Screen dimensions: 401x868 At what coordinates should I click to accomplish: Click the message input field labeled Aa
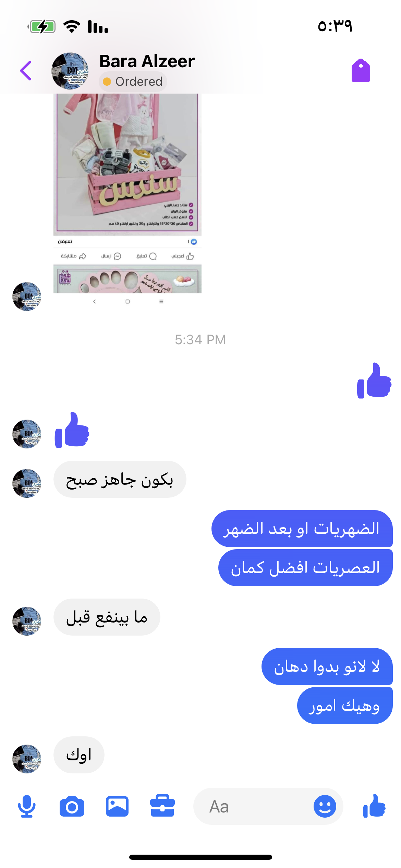[254, 806]
